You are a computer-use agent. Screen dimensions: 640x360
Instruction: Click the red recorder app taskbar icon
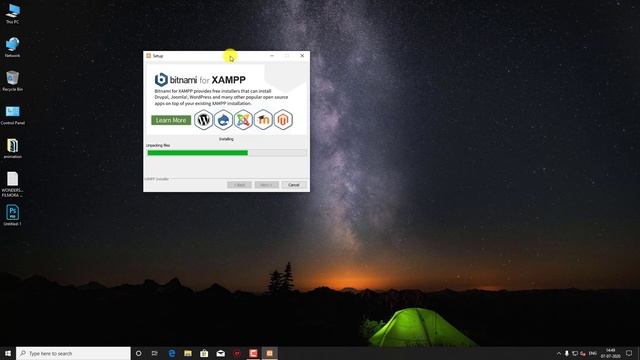(x=253, y=353)
